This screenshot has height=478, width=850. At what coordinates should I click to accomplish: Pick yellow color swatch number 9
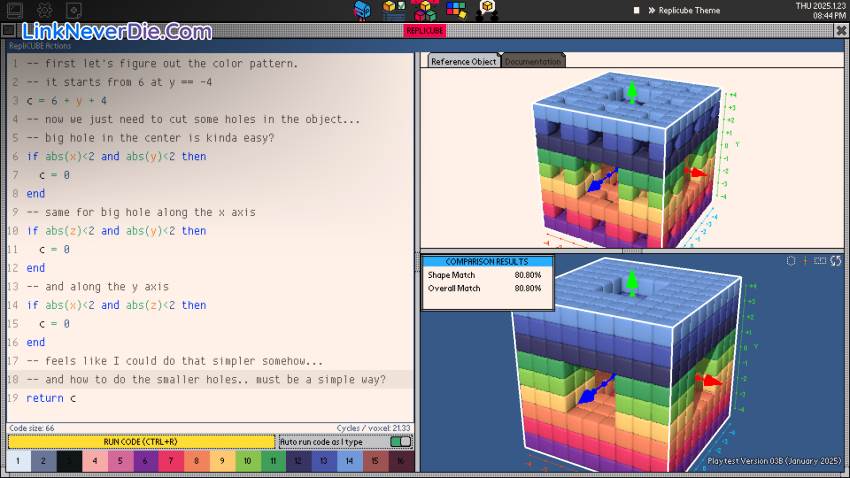pyautogui.click(x=220, y=461)
